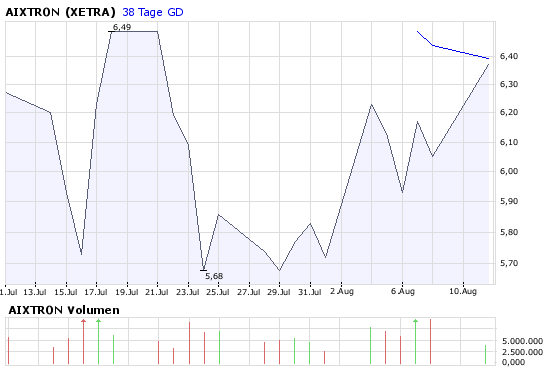545x370 pixels.
Task: Click the 29.Jul date label
Action: 279,292
